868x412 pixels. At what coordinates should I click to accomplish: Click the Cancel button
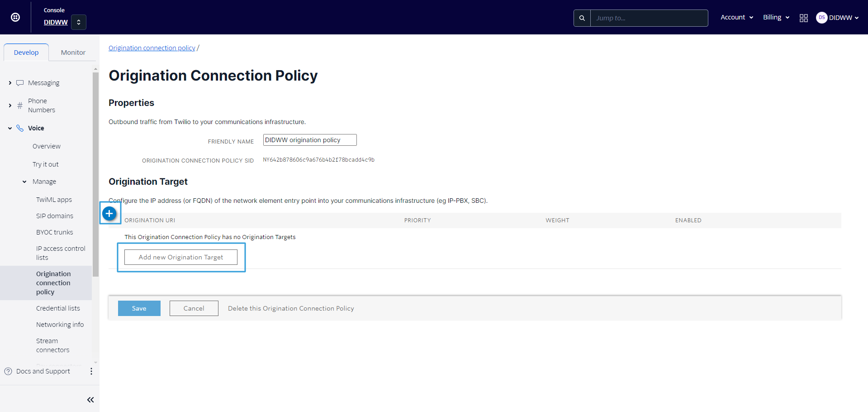(x=194, y=308)
